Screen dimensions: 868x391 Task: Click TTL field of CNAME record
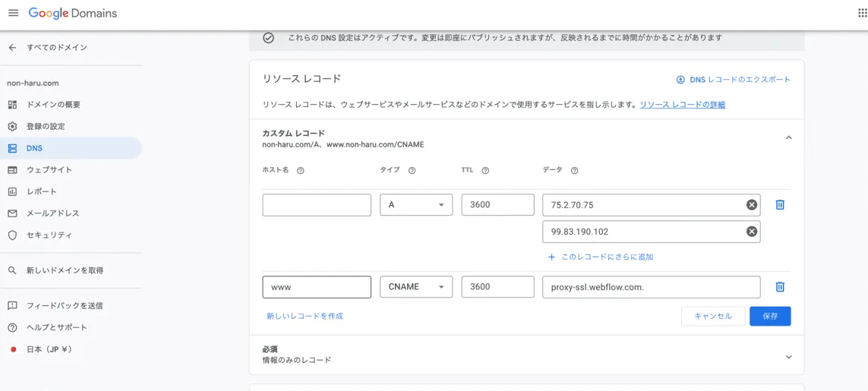[497, 287]
